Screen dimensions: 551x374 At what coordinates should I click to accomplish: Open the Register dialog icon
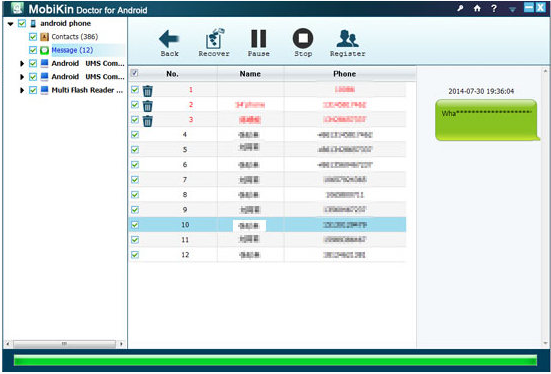pos(347,39)
